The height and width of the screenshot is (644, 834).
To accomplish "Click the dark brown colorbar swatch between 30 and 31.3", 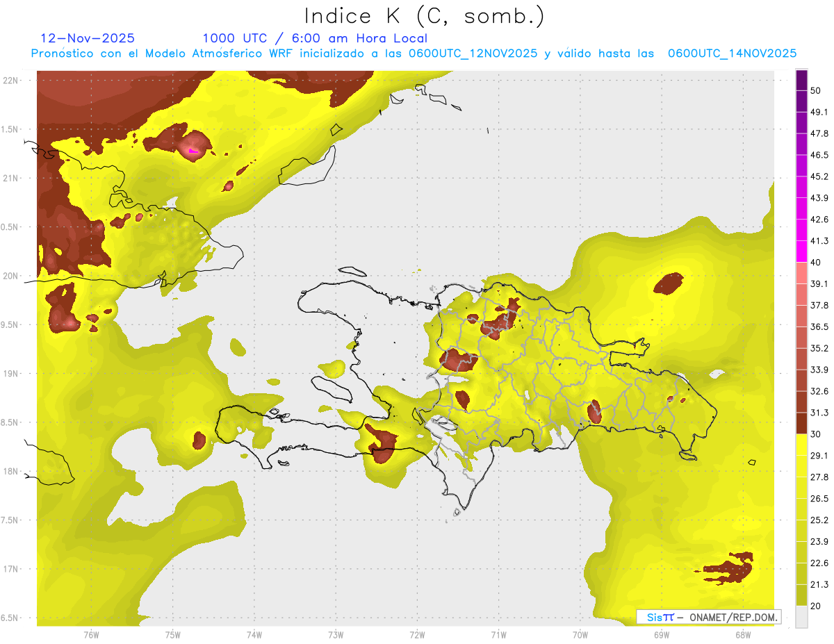I will click(x=801, y=423).
